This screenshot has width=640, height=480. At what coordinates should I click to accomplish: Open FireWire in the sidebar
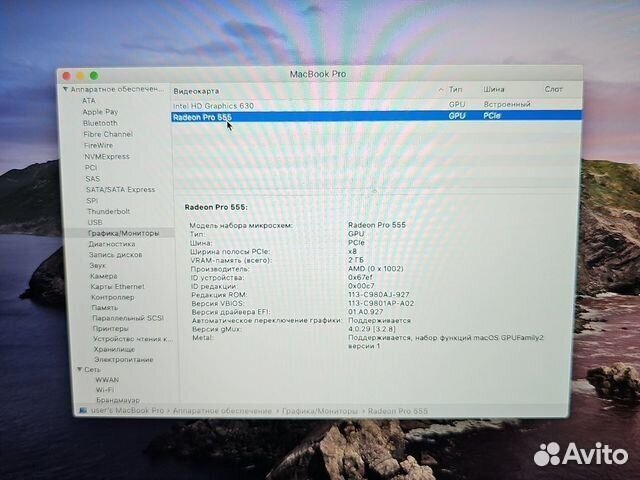point(98,145)
